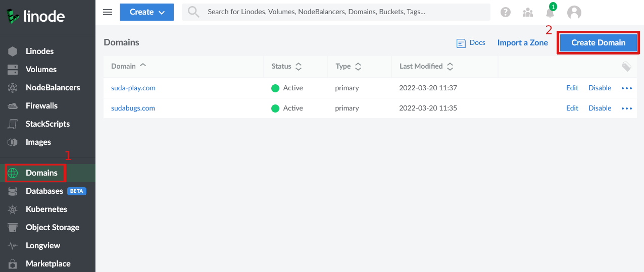
Task: Open the community people icon
Action: point(528,12)
